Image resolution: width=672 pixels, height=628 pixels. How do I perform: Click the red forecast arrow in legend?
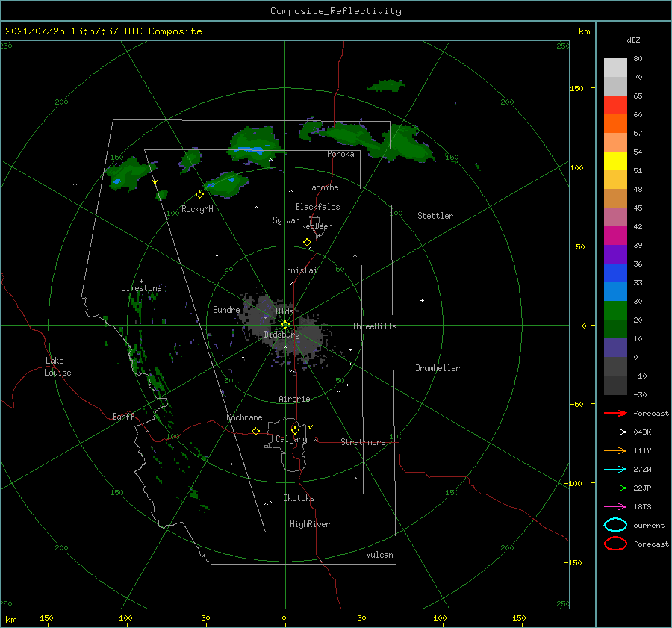[x=615, y=413]
